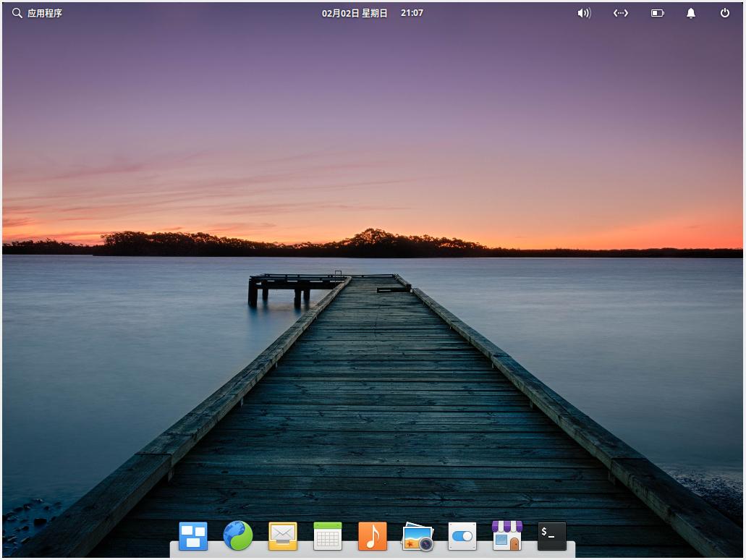Click the date 02月02日 星期日
This screenshot has width=746, height=560.
pos(353,12)
